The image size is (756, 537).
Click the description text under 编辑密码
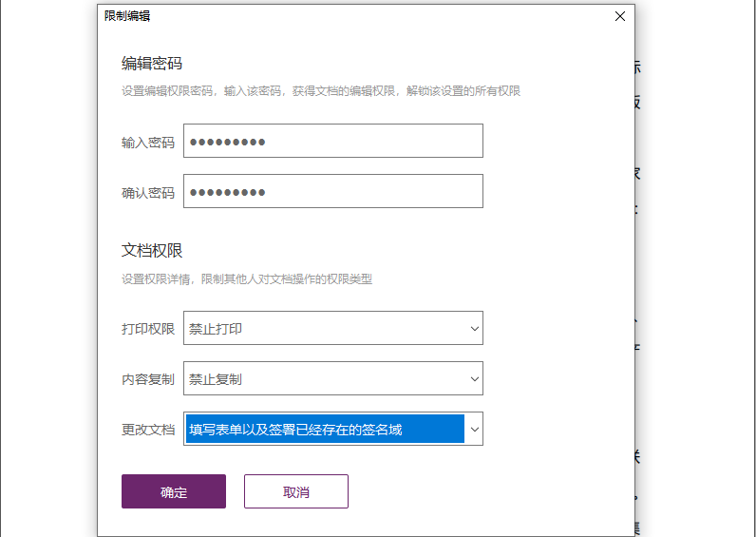click(321, 91)
